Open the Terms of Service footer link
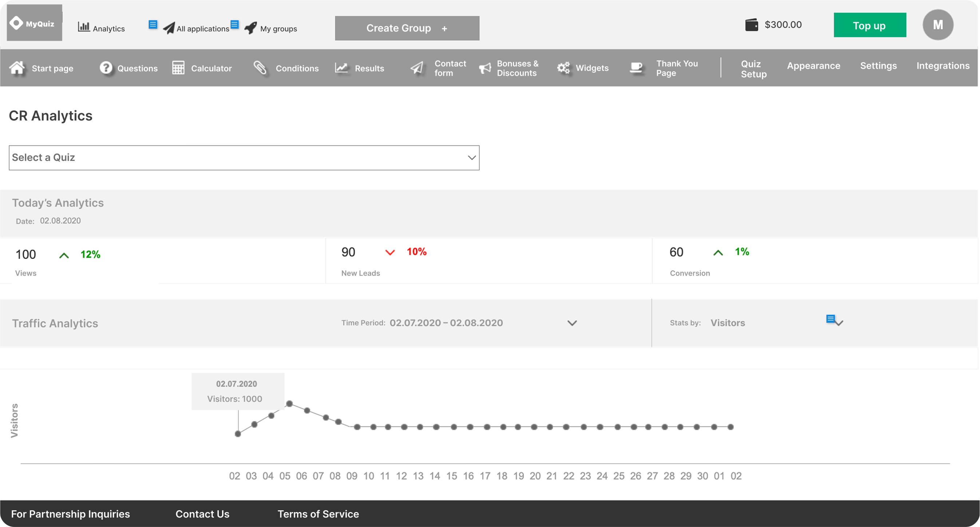 [318, 514]
